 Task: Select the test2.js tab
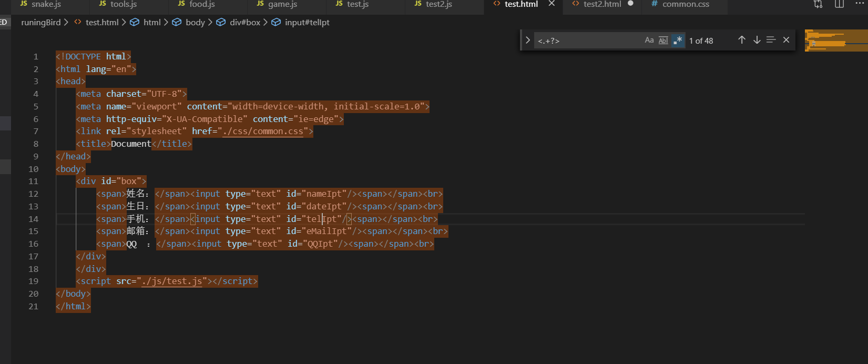[433, 4]
